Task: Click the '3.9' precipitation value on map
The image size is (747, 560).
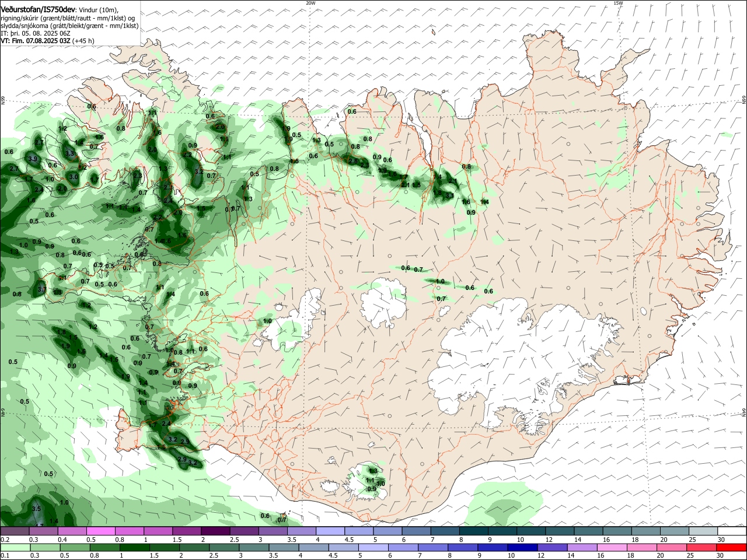Action: pos(33,159)
